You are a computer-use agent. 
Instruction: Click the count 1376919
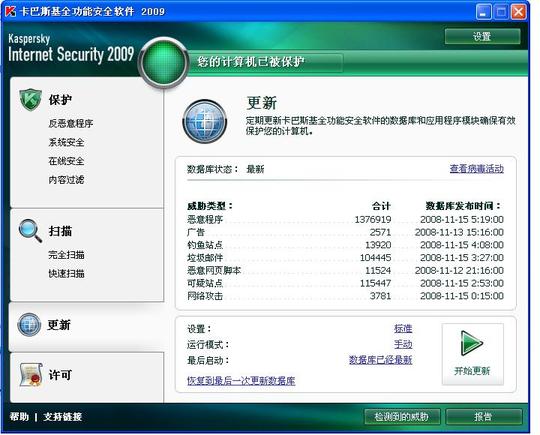[x=373, y=219]
